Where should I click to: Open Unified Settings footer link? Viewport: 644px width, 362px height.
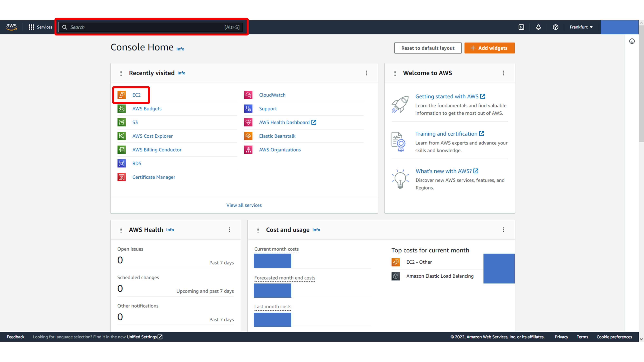145,337
